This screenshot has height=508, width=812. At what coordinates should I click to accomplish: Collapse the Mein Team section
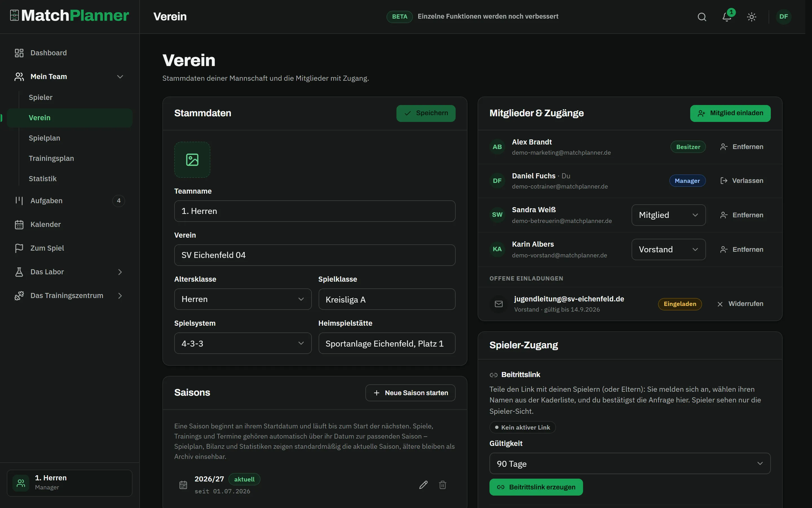[69, 76]
